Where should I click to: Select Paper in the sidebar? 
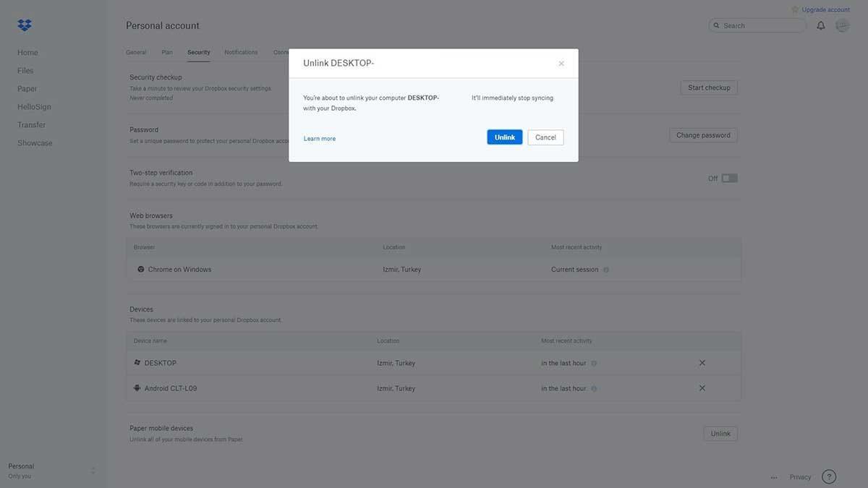pyautogui.click(x=27, y=87)
